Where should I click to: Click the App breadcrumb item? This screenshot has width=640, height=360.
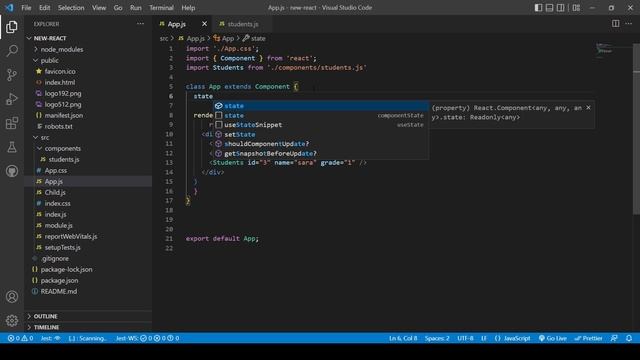[x=224, y=38]
